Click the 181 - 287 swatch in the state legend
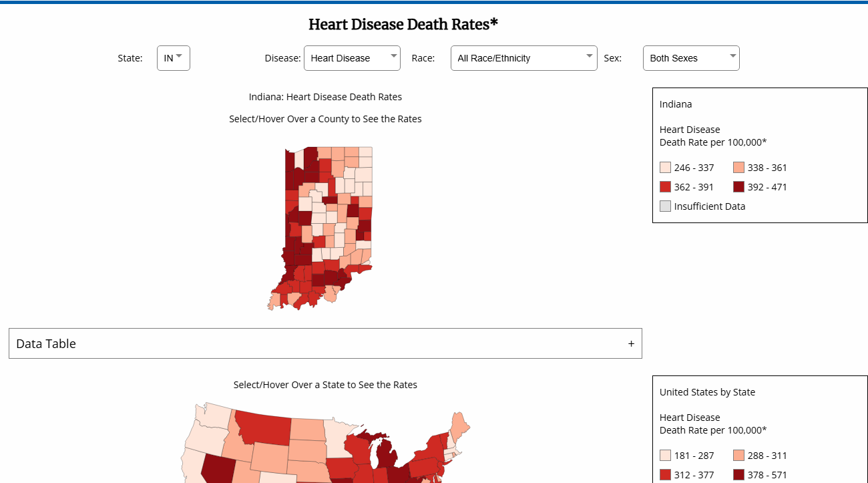The image size is (868, 483). coord(664,455)
